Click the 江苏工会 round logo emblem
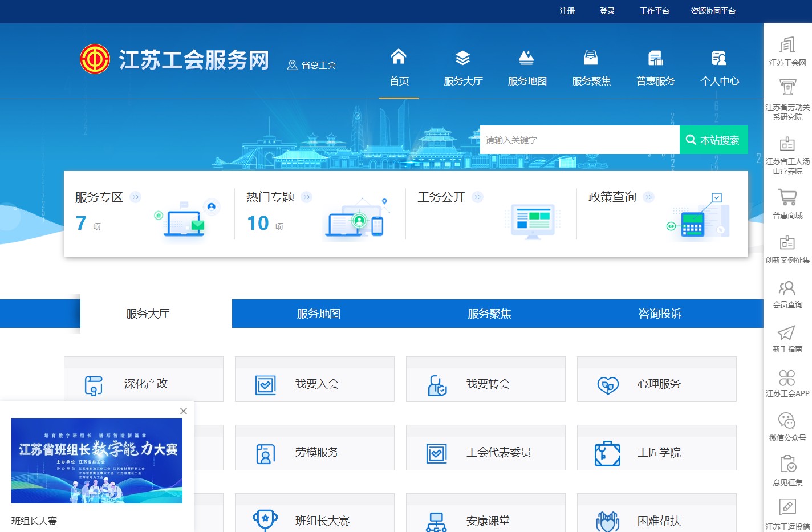 click(x=95, y=59)
